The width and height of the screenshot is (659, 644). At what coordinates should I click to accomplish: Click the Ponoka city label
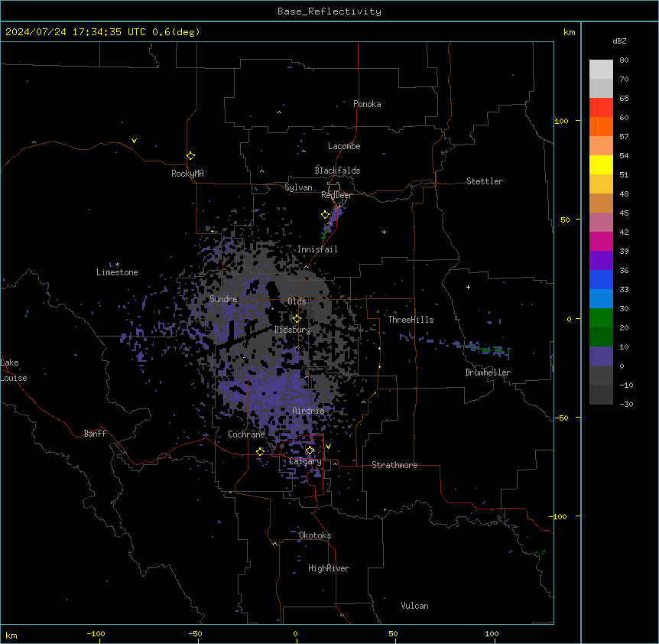(x=367, y=104)
